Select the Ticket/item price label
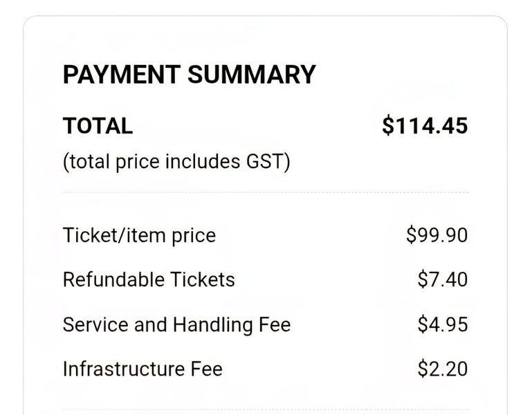The height and width of the screenshot is (415, 532). pyautogui.click(x=139, y=235)
